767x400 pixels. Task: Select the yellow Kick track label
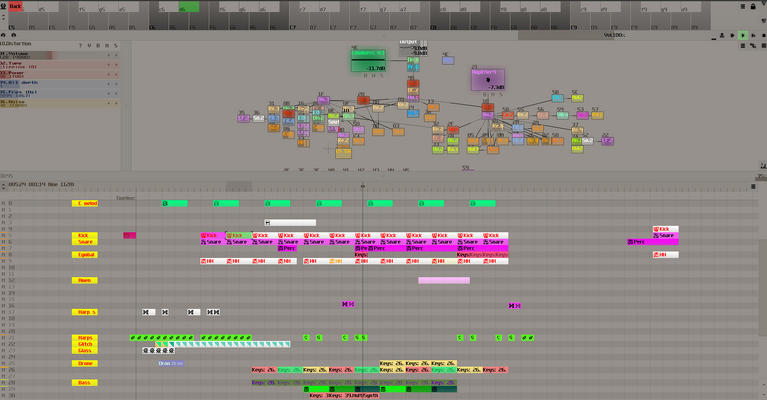(85, 235)
